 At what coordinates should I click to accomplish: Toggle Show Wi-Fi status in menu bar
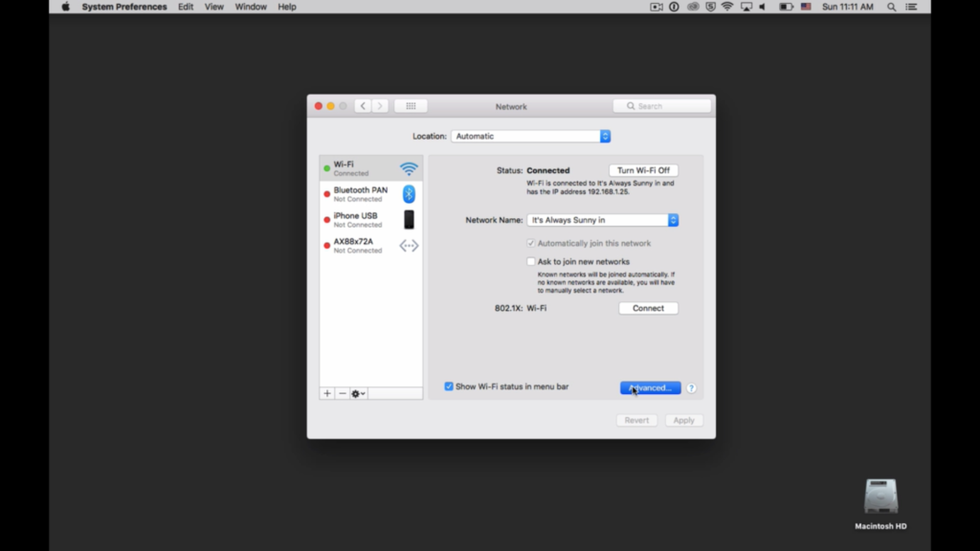[x=449, y=386]
